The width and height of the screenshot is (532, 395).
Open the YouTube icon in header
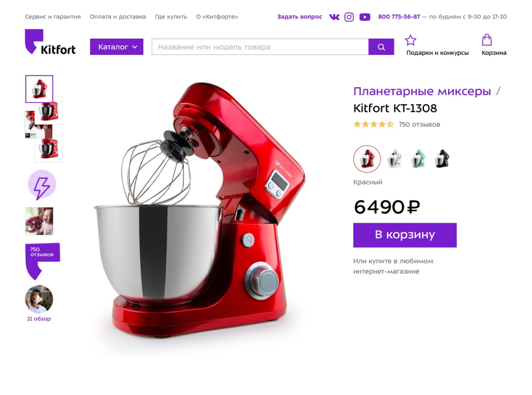365,17
